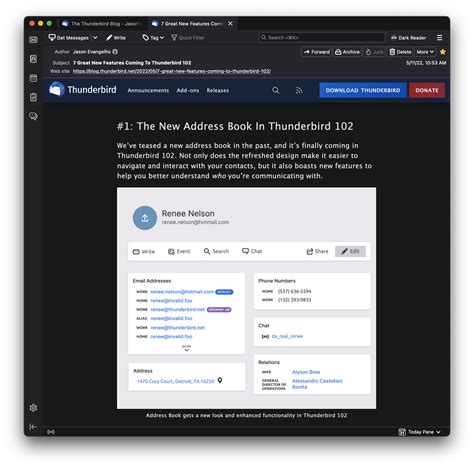The image size is (474, 468).
Task: Open Releases in blog menu
Action: pyautogui.click(x=218, y=90)
